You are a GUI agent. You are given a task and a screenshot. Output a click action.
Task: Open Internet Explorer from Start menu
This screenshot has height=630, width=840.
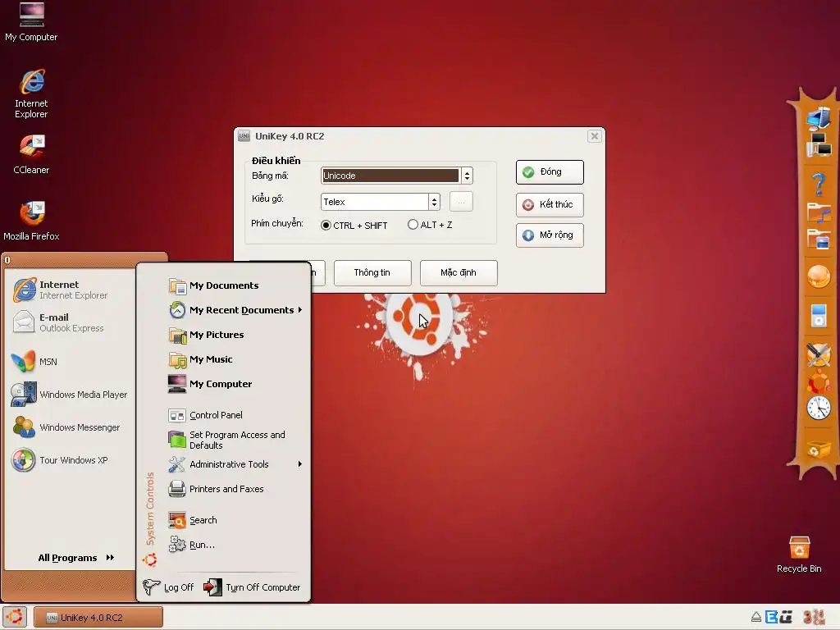(x=70, y=290)
